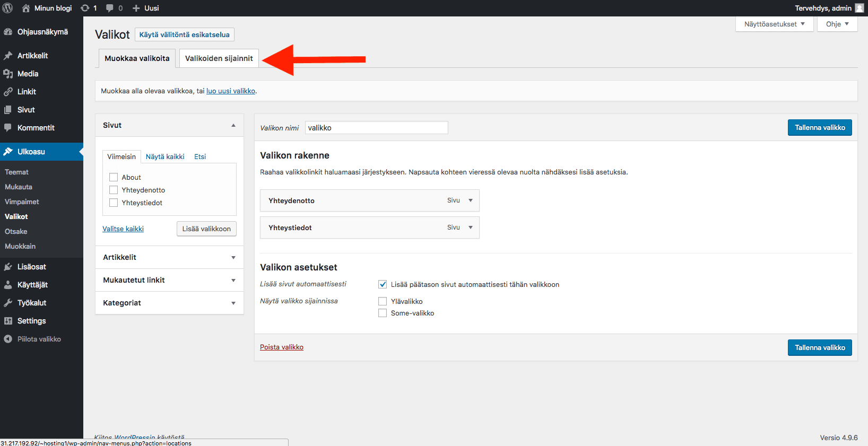Screen dimensions: 868x446
Task: Open Otsake submenu item
Action: pos(16,231)
